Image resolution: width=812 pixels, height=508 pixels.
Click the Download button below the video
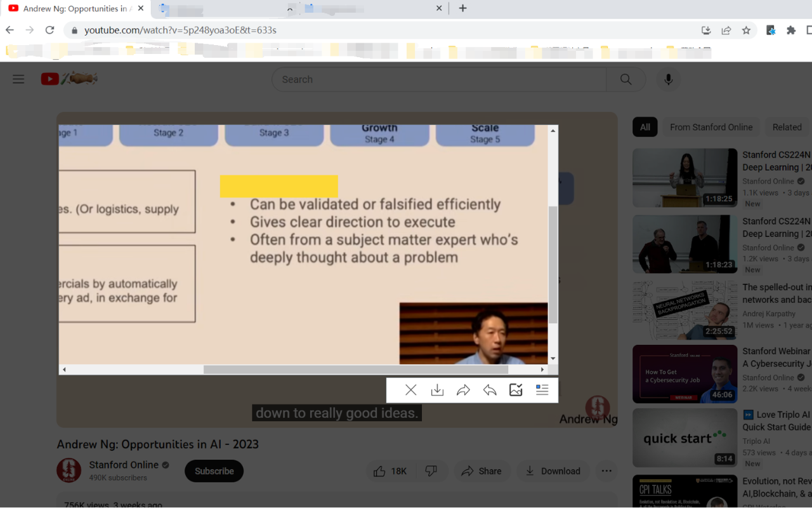click(553, 471)
